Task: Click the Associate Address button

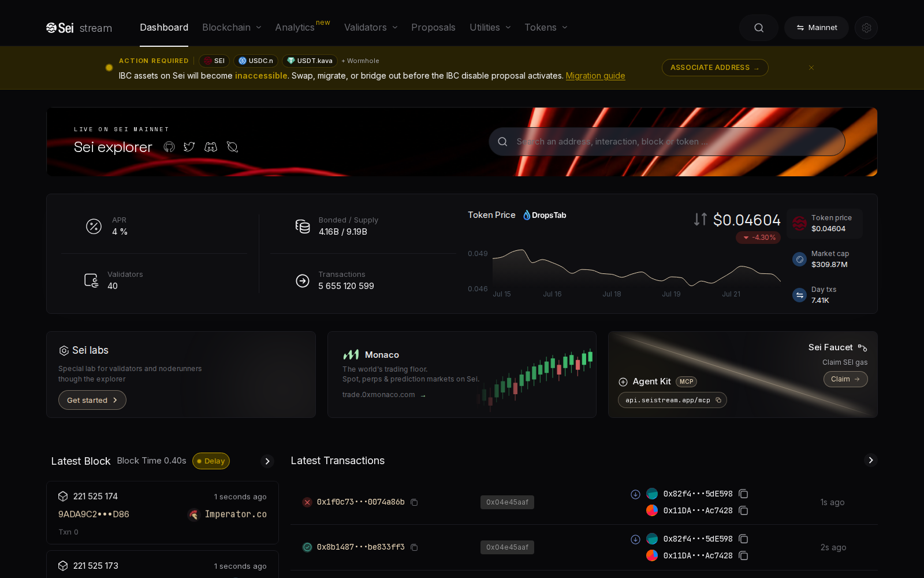Action: coord(715,68)
